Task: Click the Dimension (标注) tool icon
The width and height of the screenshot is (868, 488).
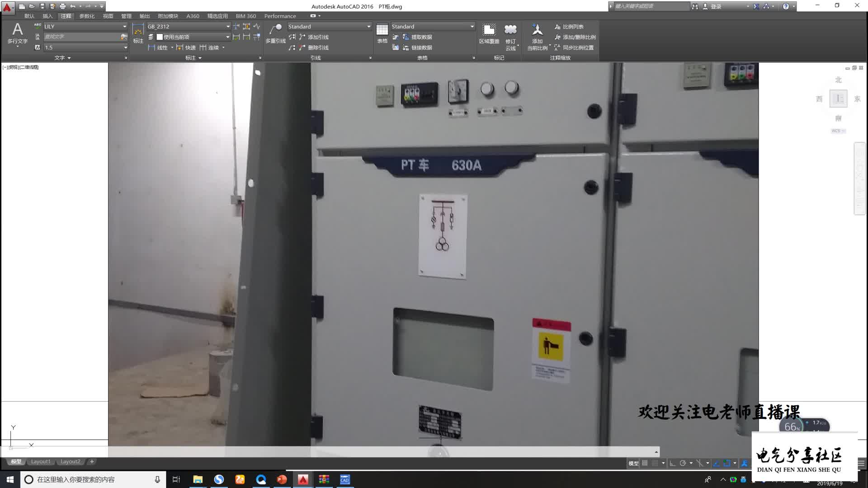Action: (138, 33)
